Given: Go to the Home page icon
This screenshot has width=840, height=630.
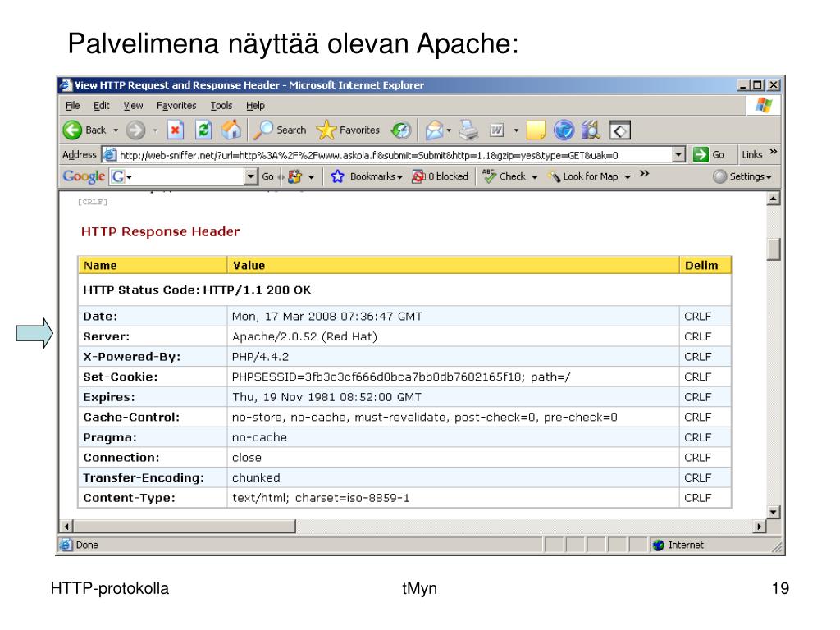Looking at the screenshot, I should coord(231,130).
